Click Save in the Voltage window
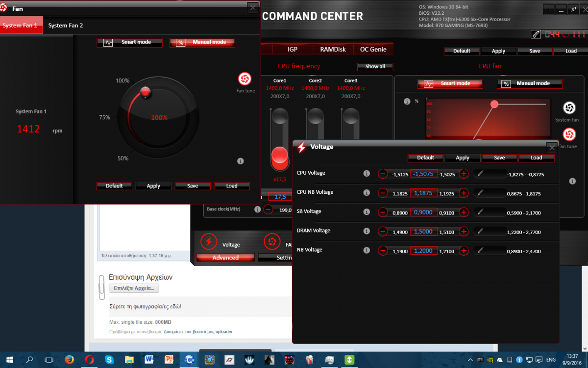 (x=500, y=158)
